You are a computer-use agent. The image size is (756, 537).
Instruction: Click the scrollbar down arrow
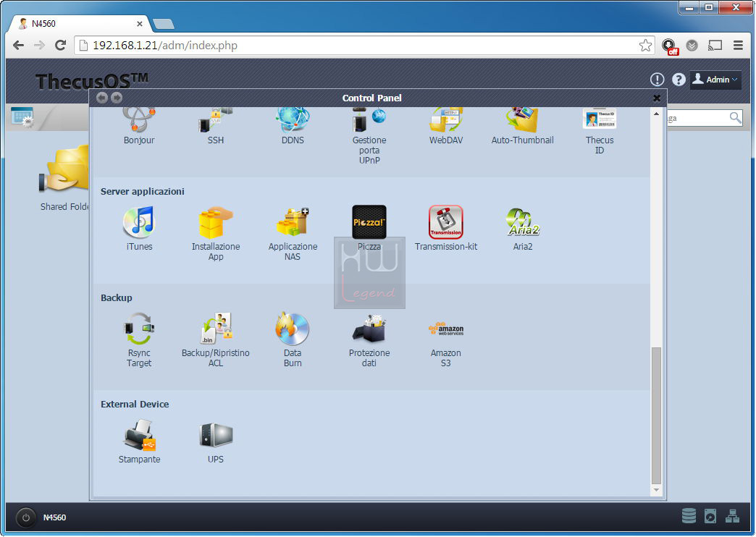point(656,490)
